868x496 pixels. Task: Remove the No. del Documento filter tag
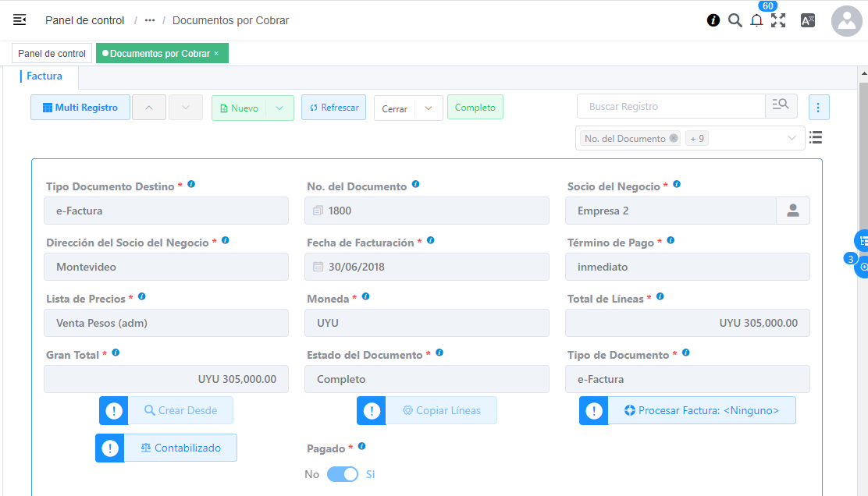click(x=674, y=138)
